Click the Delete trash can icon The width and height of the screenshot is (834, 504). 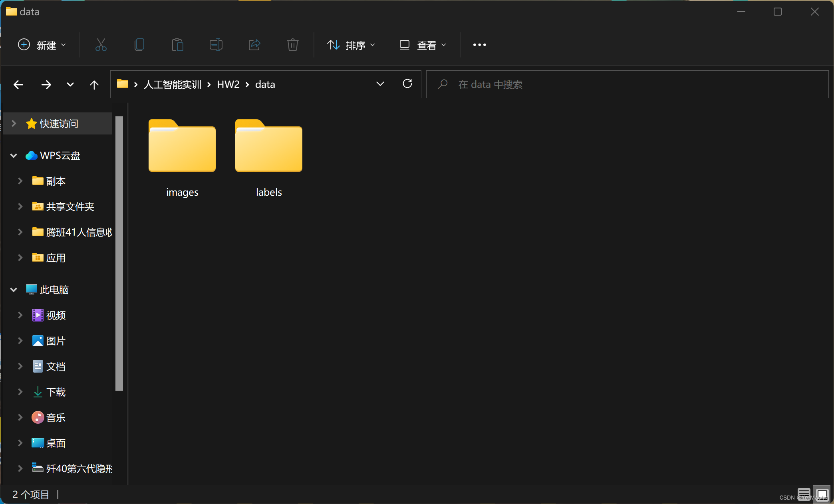point(292,45)
